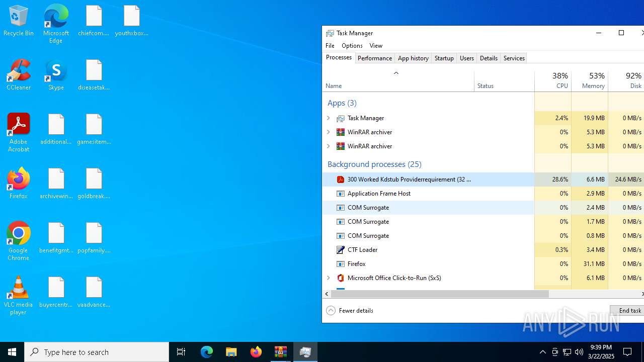The height and width of the screenshot is (362, 644).
Task: Launch Firefox from the taskbar
Action: tap(256, 352)
